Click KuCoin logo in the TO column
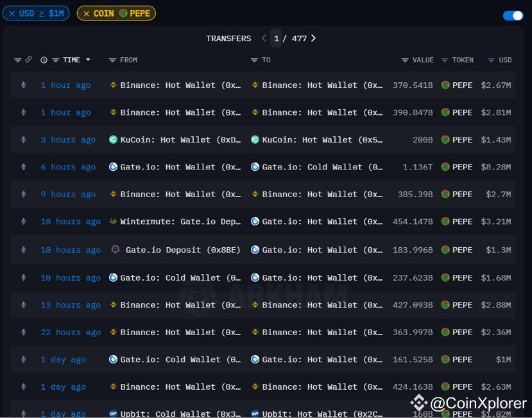 tap(255, 139)
